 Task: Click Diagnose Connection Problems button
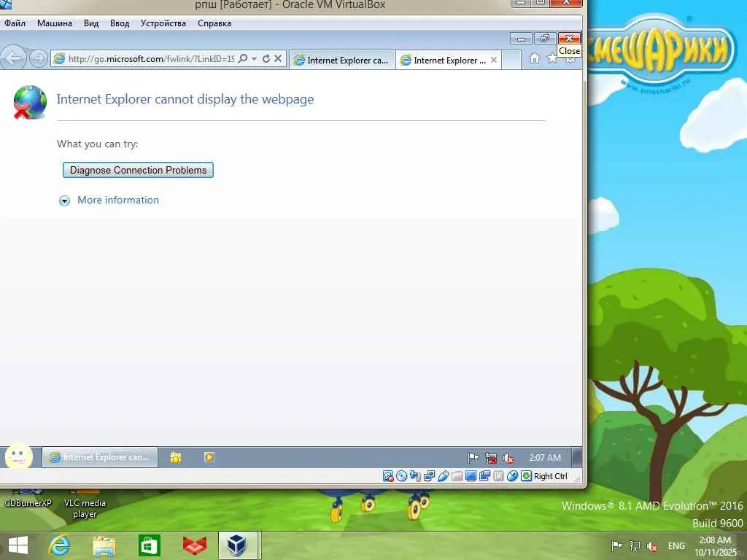tap(138, 170)
